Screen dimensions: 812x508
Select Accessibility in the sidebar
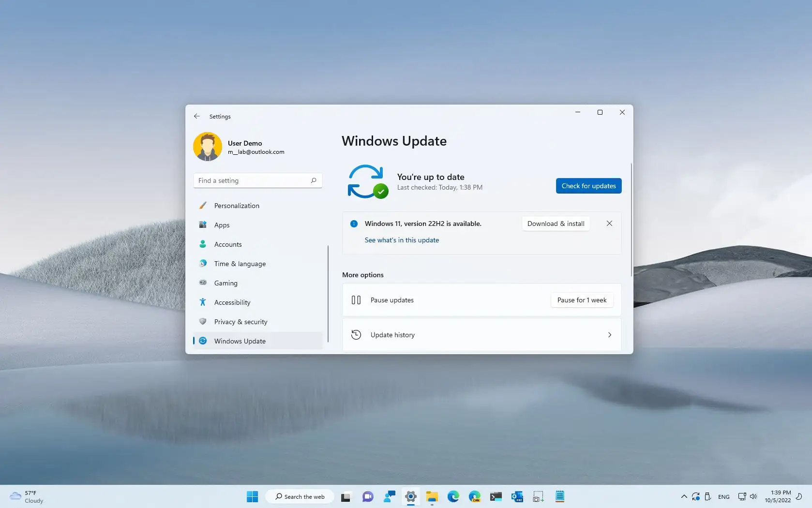coord(232,302)
